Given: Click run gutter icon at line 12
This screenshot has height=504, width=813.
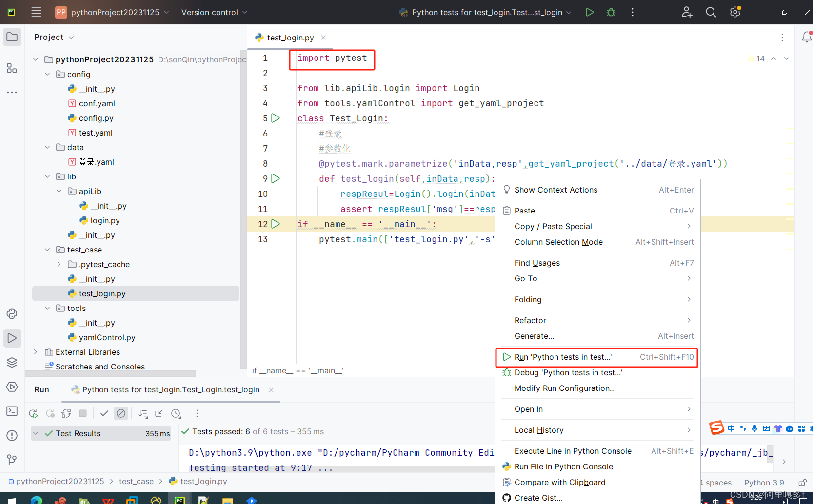Looking at the screenshot, I should pos(276,224).
